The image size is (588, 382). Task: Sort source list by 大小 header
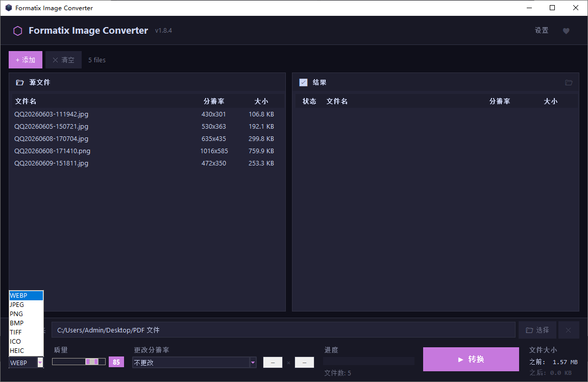pyautogui.click(x=261, y=101)
